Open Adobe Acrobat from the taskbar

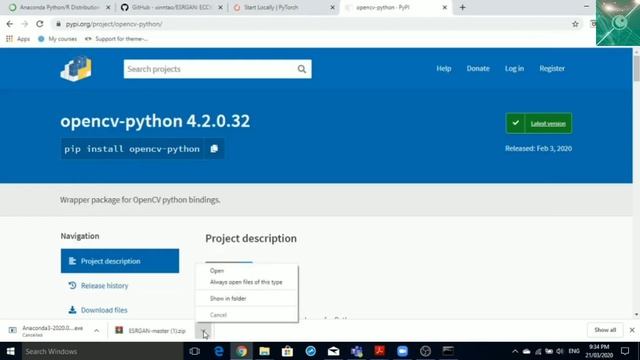380,351
